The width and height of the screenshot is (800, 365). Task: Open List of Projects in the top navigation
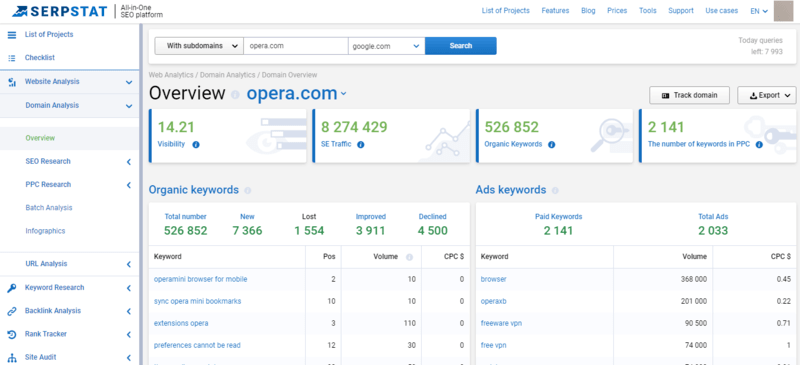tap(506, 11)
